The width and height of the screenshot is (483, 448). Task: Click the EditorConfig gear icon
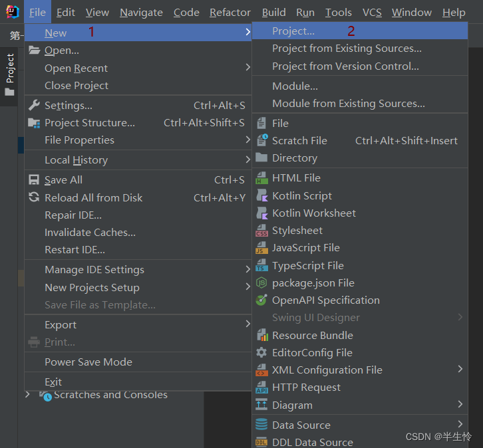pos(261,352)
